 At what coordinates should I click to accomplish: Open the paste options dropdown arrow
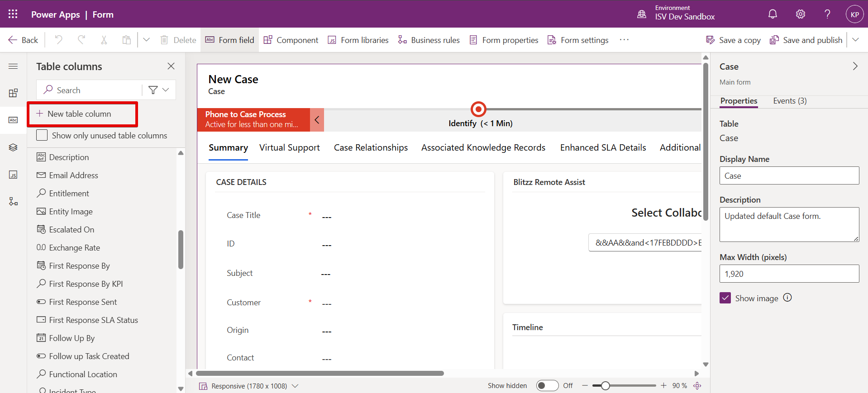pyautogui.click(x=146, y=40)
